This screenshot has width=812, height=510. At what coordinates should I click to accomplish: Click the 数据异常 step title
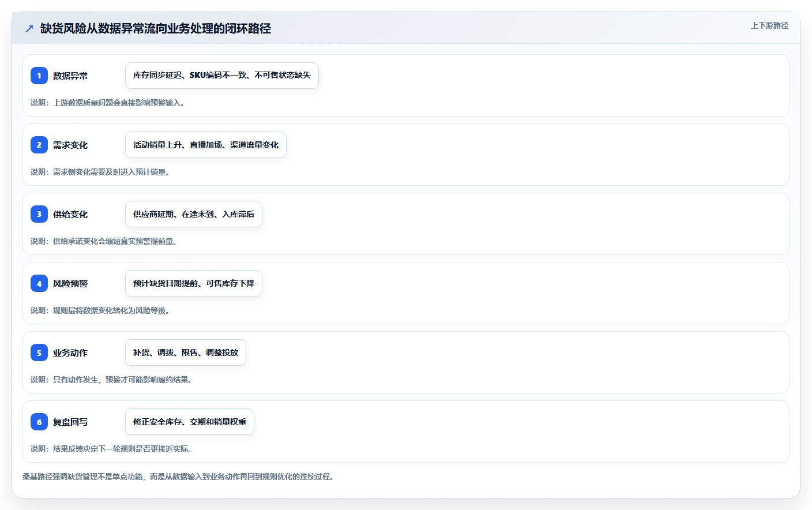point(70,76)
